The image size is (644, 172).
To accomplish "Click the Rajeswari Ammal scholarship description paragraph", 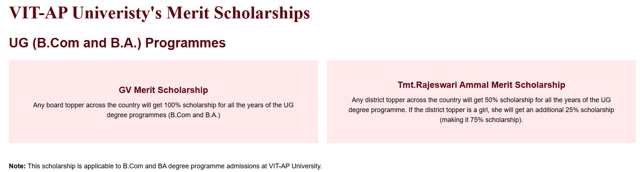I will [481, 110].
